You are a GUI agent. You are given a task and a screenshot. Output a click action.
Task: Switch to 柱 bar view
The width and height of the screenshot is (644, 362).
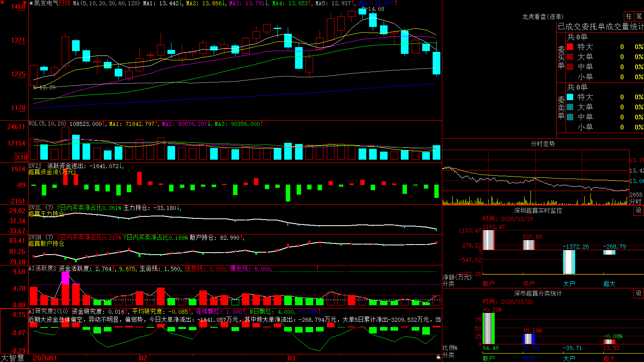coord(629,16)
